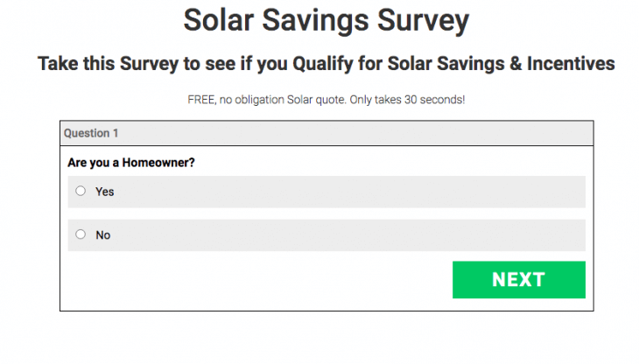Click the right end of the gray Yes option row
This screenshot has height=364, width=639.
(560, 192)
